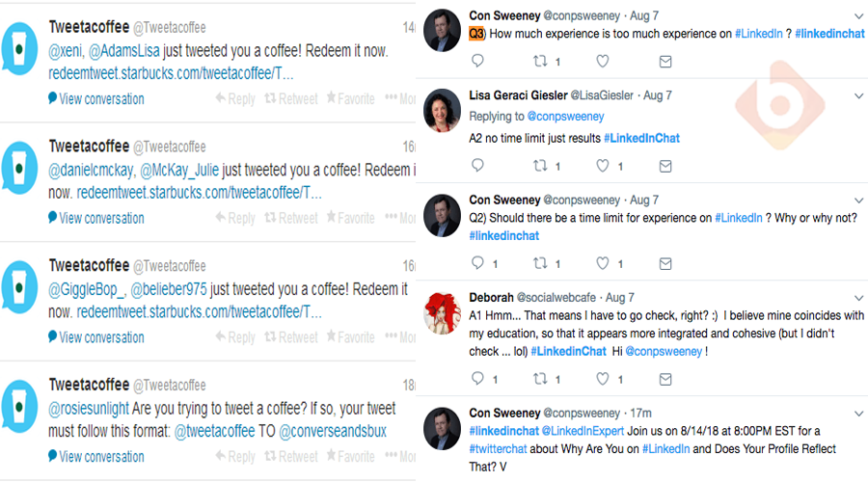868x482 pixels.
Task: Open the #LinkedInChat hashtag in Lisa's reply
Action: click(641, 138)
